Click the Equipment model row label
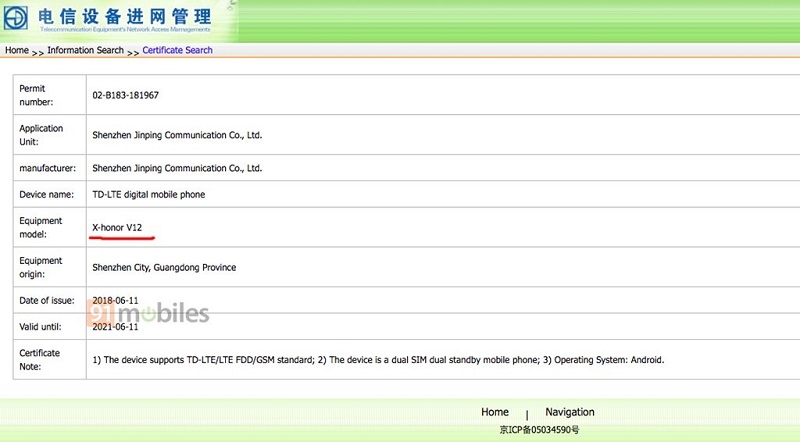 41,227
